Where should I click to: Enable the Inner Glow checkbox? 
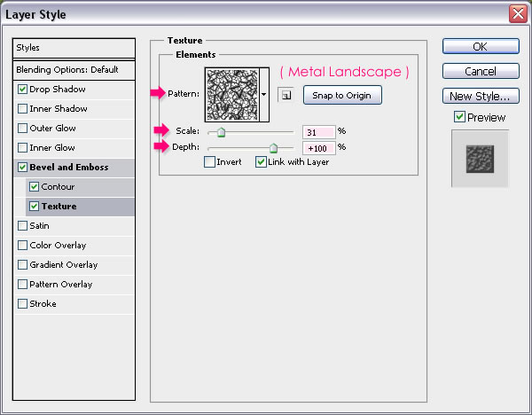point(22,147)
